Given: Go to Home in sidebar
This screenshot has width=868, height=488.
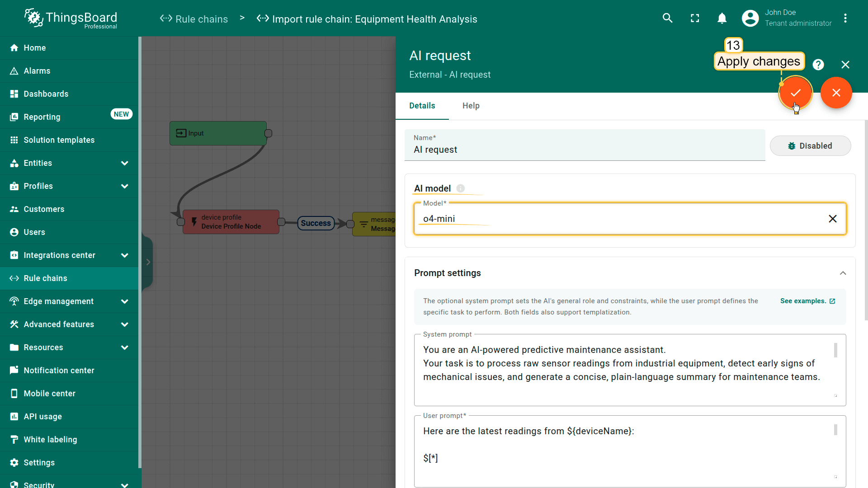Looking at the screenshot, I should 69,48.
